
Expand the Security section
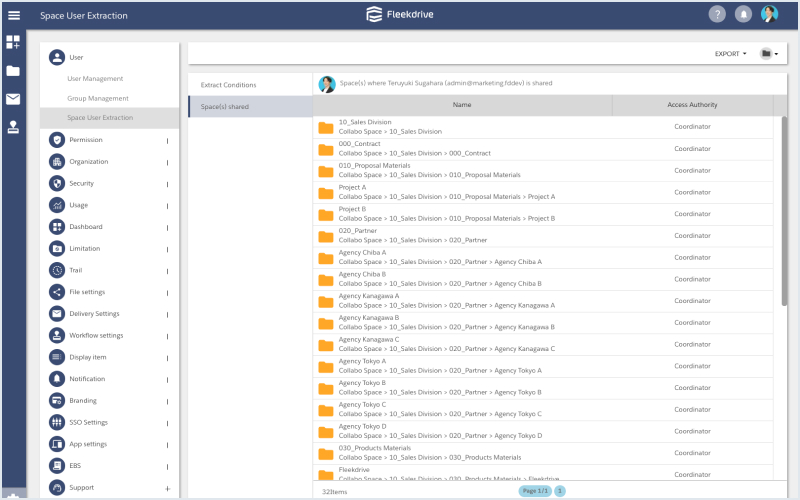coord(167,184)
